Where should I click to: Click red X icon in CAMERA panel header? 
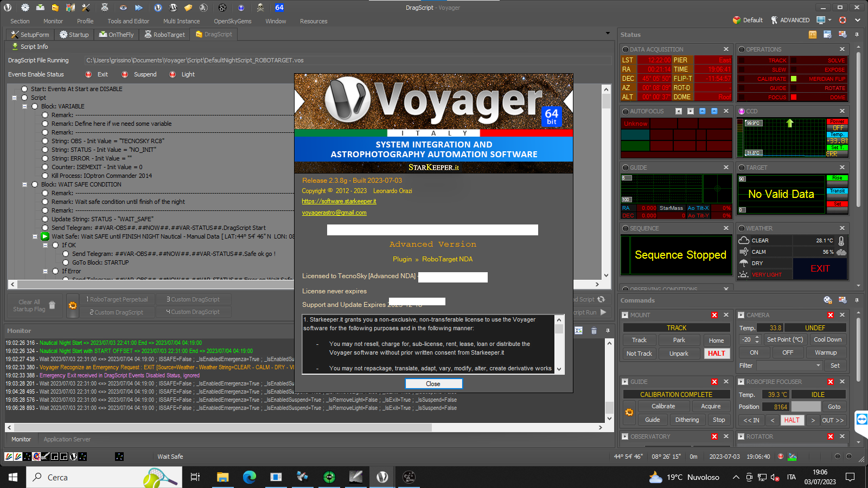[x=831, y=315]
